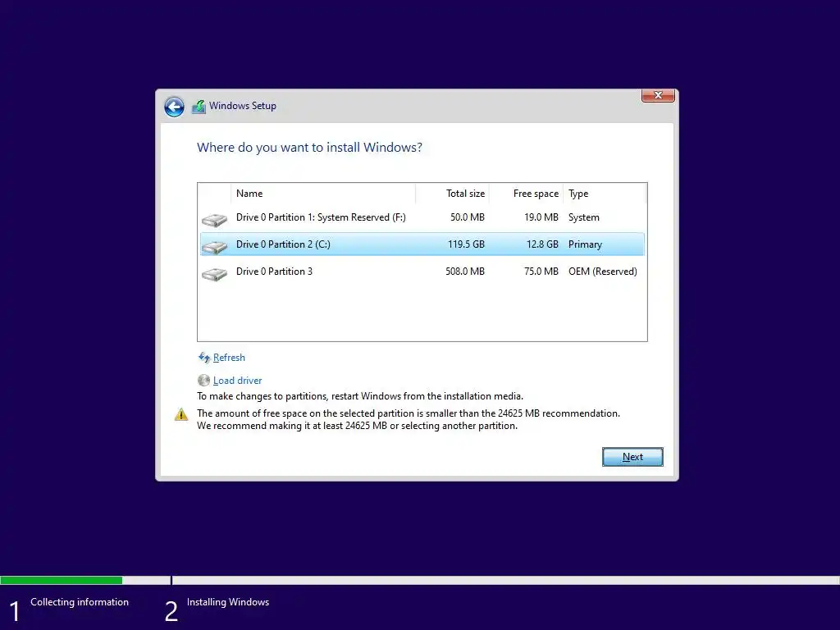Screen dimensions: 840x630
Task: Go back using the blue arrow button
Action: click(174, 107)
